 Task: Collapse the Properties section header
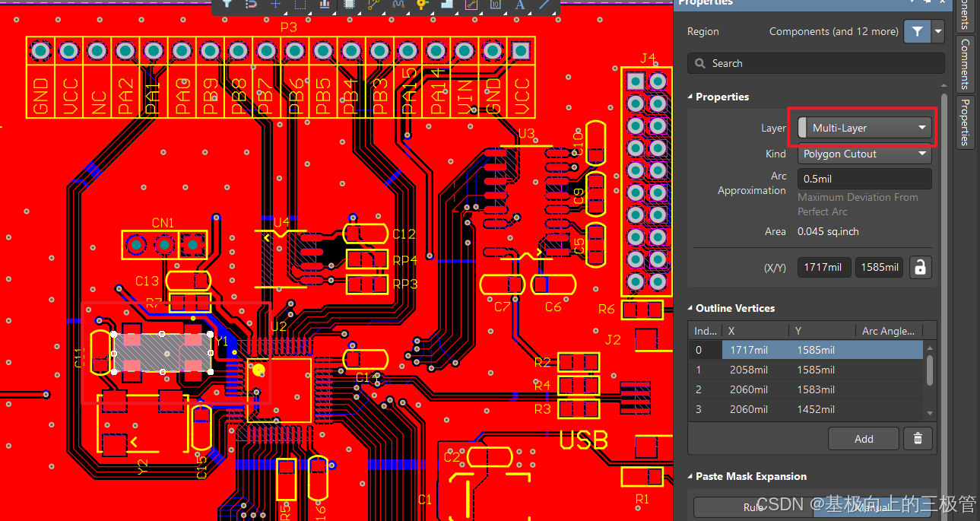pyautogui.click(x=719, y=97)
